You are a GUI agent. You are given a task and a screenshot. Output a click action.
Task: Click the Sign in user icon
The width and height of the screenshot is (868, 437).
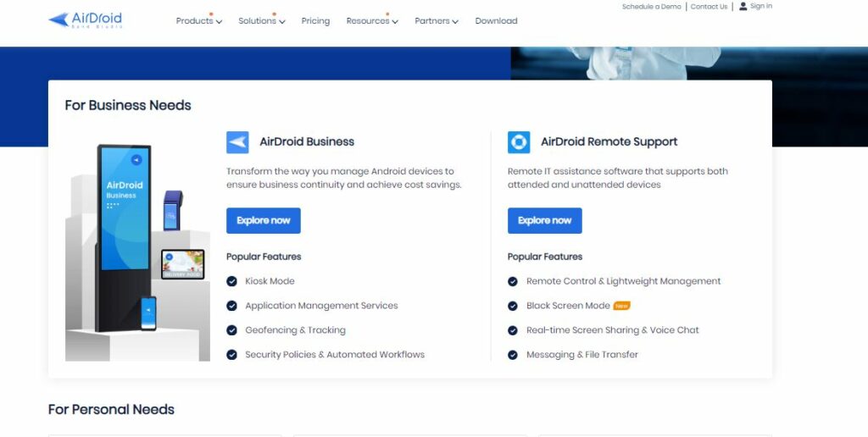pyautogui.click(x=743, y=6)
